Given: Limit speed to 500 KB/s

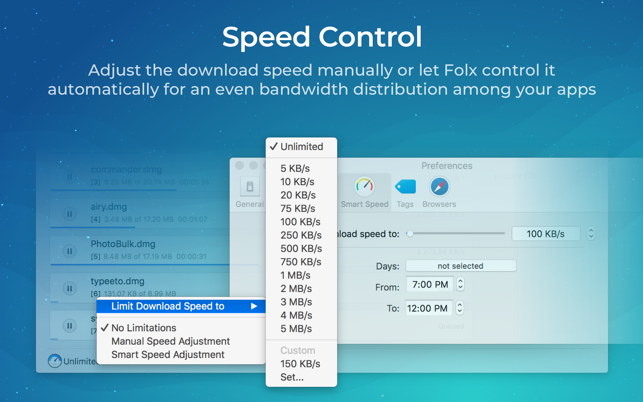Looking at the screenshot, I should pyautogui.click(x=301, y=249).
